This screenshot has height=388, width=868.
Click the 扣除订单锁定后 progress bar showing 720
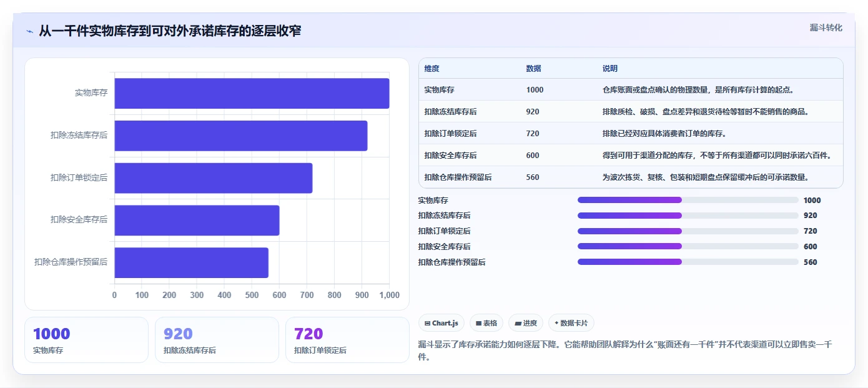click(688, 231)
